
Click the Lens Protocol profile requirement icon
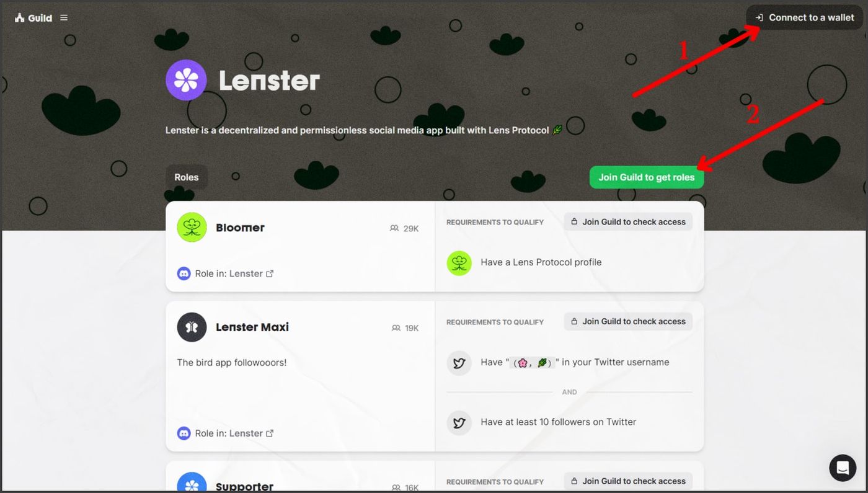(x=459, y=263)
